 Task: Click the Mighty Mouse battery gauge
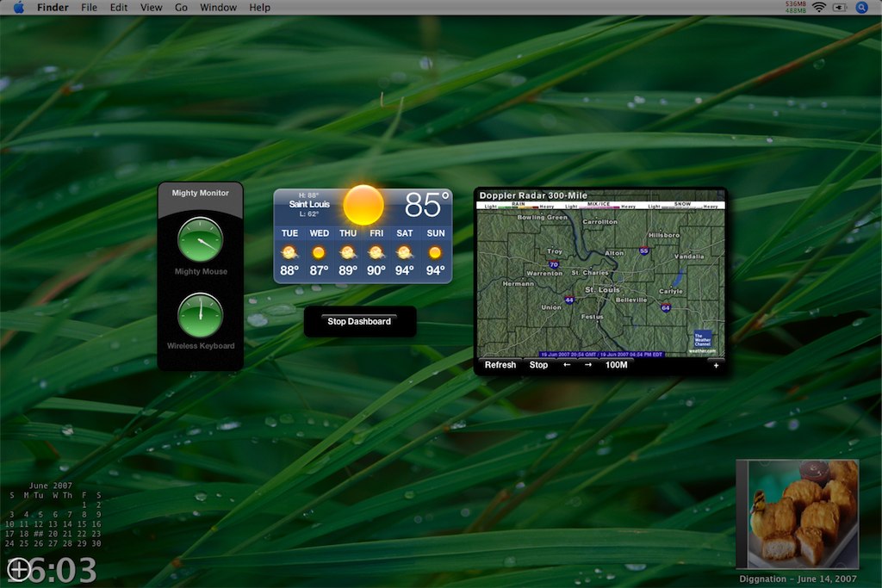200,240
